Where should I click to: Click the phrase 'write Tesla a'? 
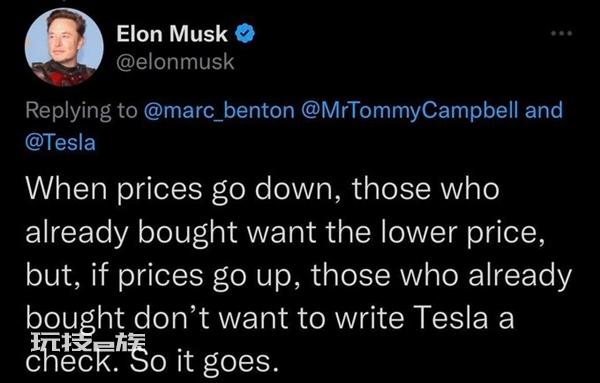[x=425, y=318]
